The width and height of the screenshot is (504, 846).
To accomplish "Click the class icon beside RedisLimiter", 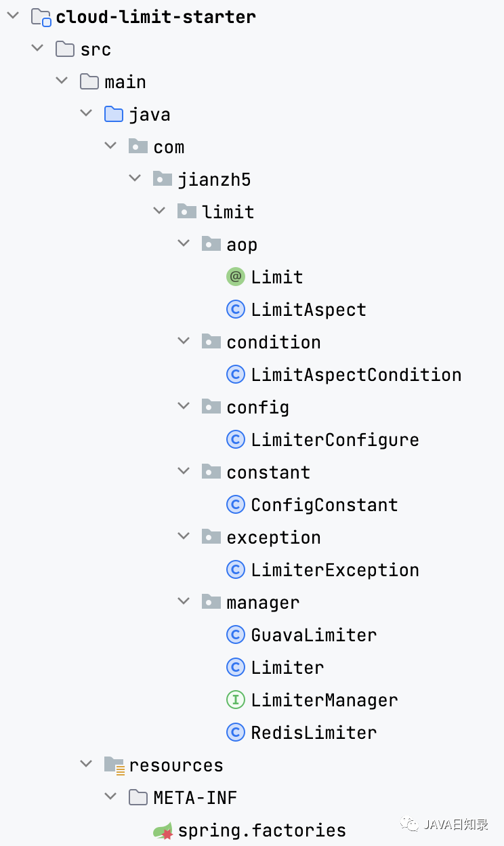I will [235, 732].
